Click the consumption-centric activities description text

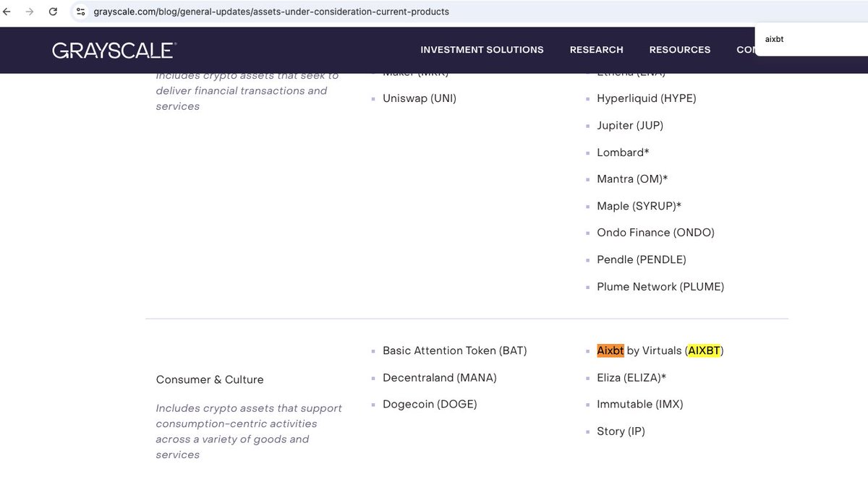click(x=250, y=431)
